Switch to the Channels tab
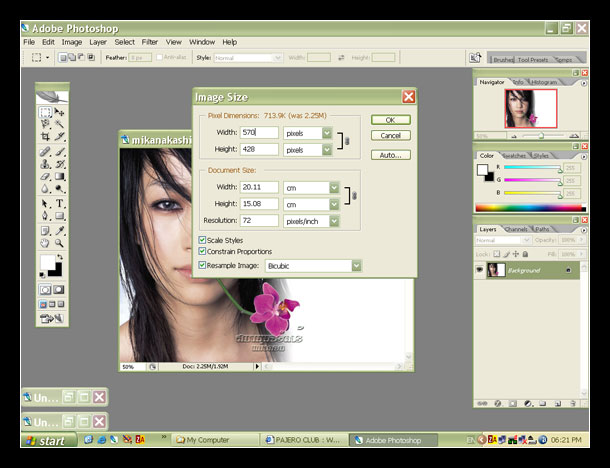Image resolution: width=610 pixels, height=468 pixels. 517,229
